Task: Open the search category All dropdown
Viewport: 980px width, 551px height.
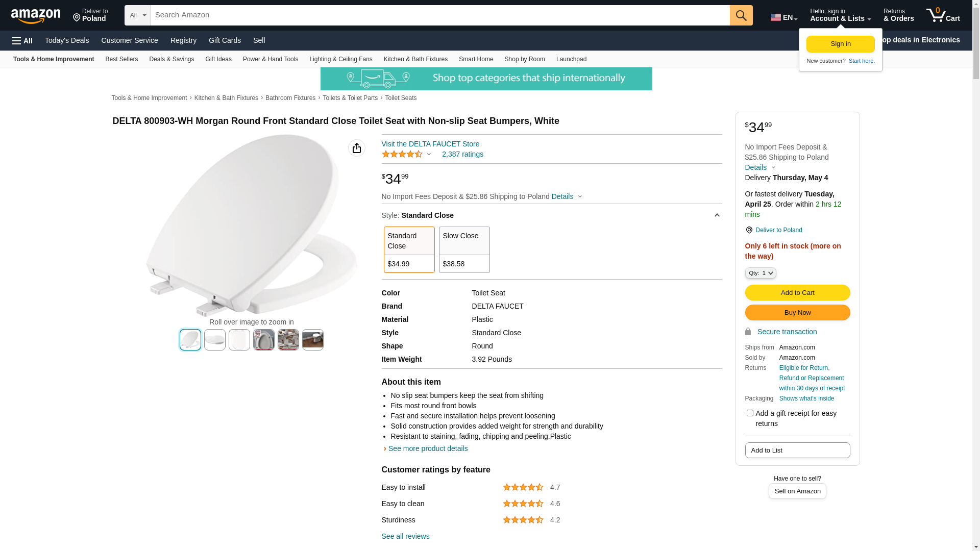Action: pos(137,15)
